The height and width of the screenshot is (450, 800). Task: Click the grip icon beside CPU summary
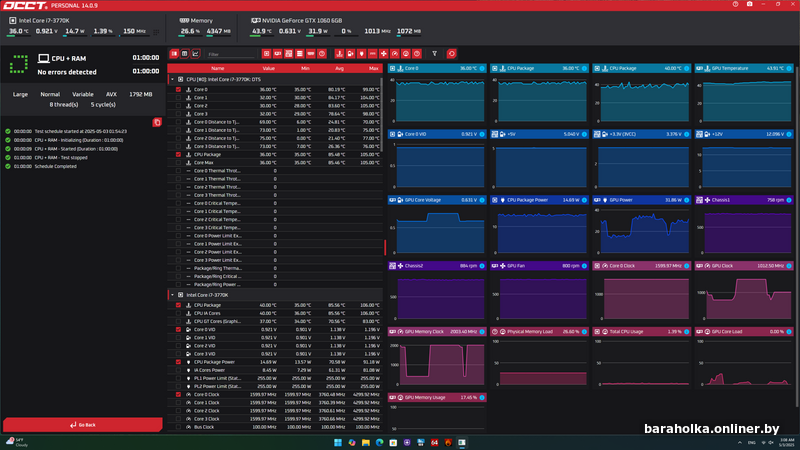pyautogui.click(x=156, y=32)
